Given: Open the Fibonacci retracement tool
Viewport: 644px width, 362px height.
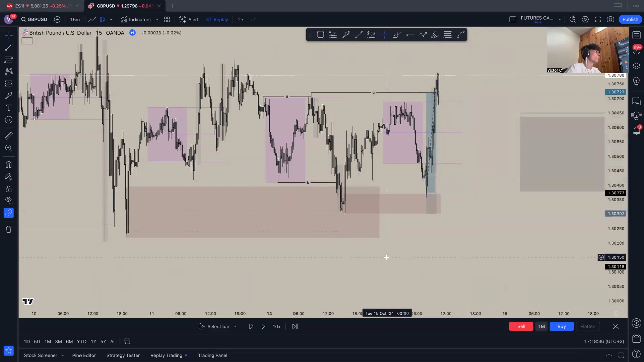Looking at the screenshot, I should [x=9, y=59].
